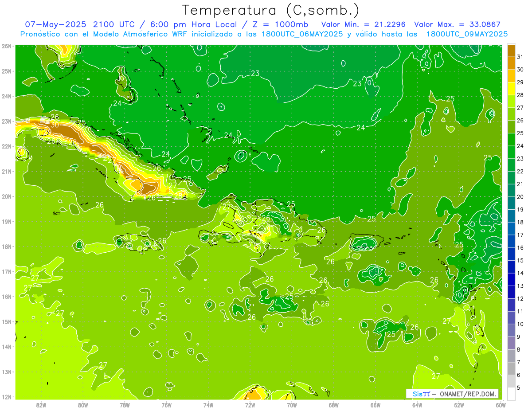Viewport: 532px width, 411px height.
Task: Click the colorbar label "18"
Action: point(520,222)
